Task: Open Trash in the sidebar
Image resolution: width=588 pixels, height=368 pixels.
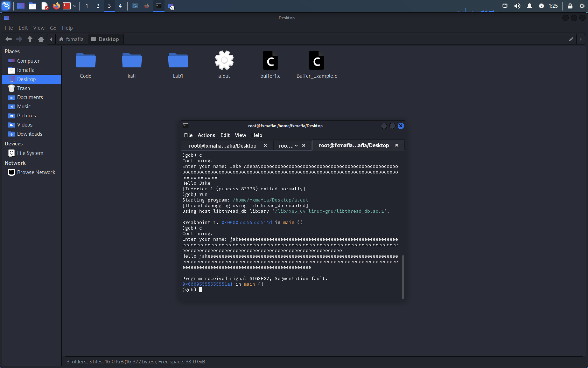Action: tap(31, 88)
